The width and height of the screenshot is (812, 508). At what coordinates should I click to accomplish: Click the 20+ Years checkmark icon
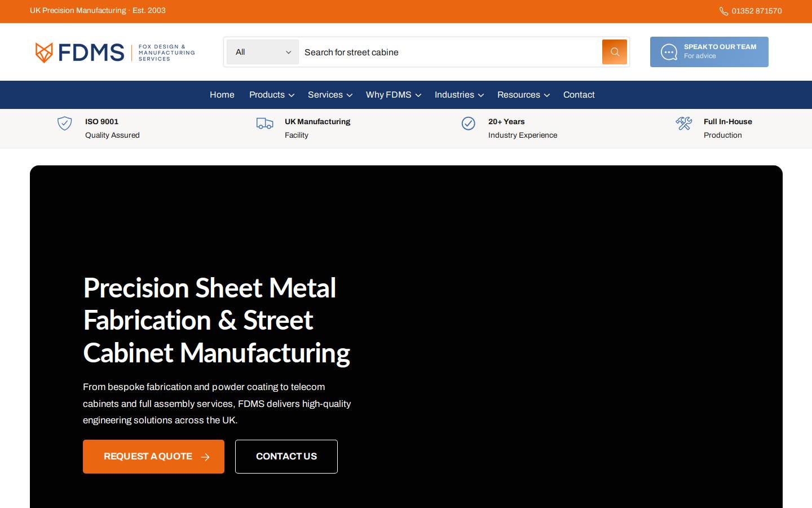click(x=468, y=123)
